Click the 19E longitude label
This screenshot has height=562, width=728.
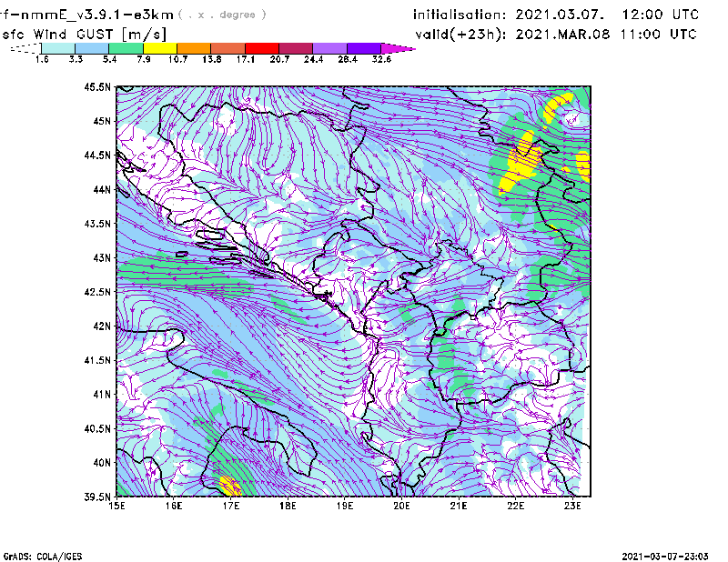[x=345, y=506]
